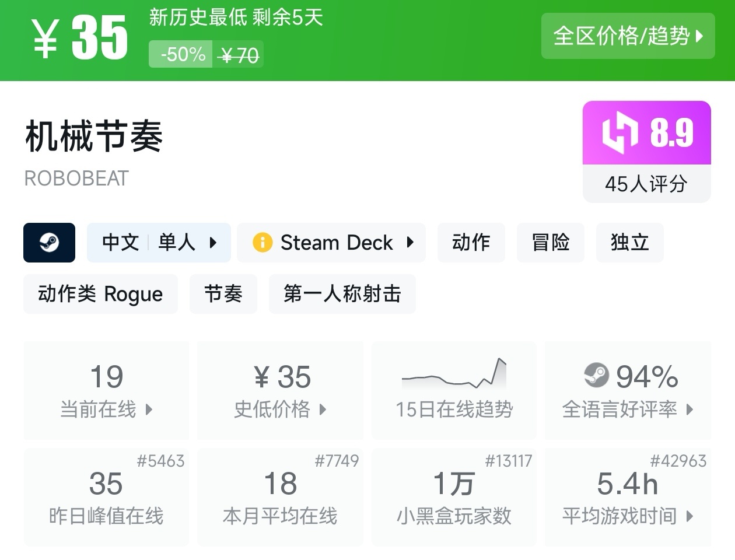735x560 pixels.
Task: Click the Steam logo beside 94%
Action: point(596,376)
